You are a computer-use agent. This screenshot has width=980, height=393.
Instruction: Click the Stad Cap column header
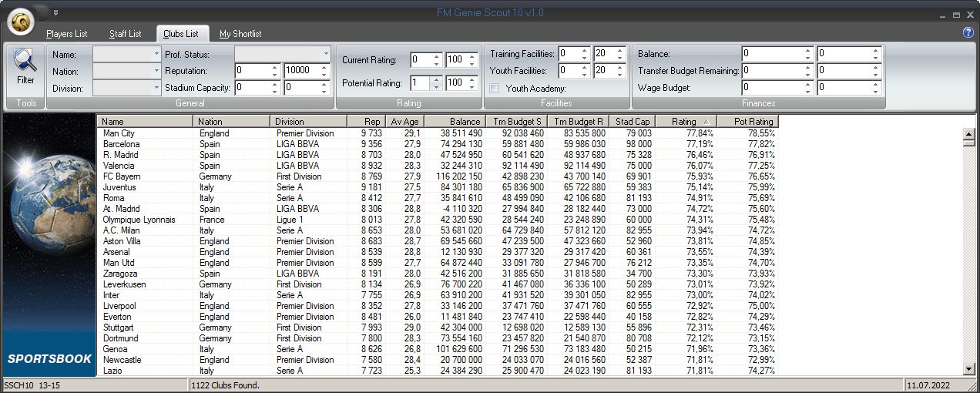coord(632,122)
